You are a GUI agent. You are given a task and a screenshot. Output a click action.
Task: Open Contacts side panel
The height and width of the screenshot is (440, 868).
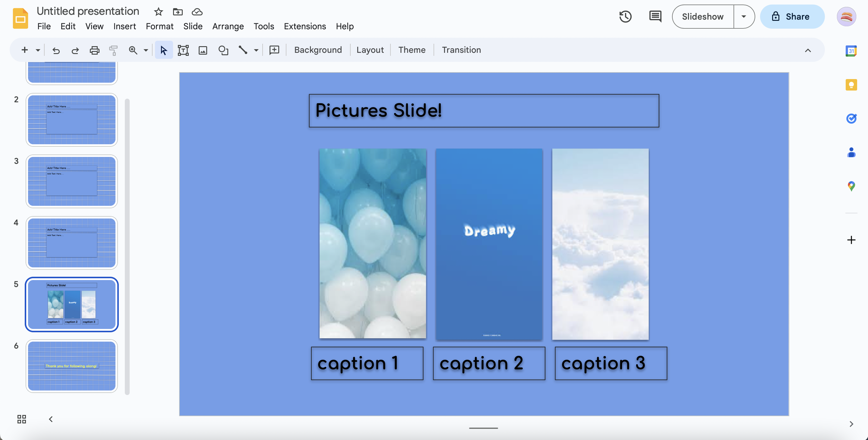pyautogui.click(x=851, y=152)
